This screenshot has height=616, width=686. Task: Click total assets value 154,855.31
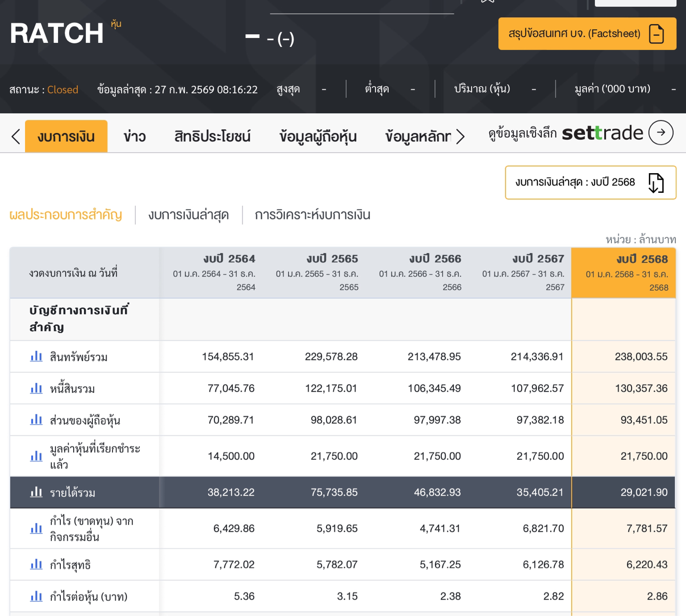(228, 356)
